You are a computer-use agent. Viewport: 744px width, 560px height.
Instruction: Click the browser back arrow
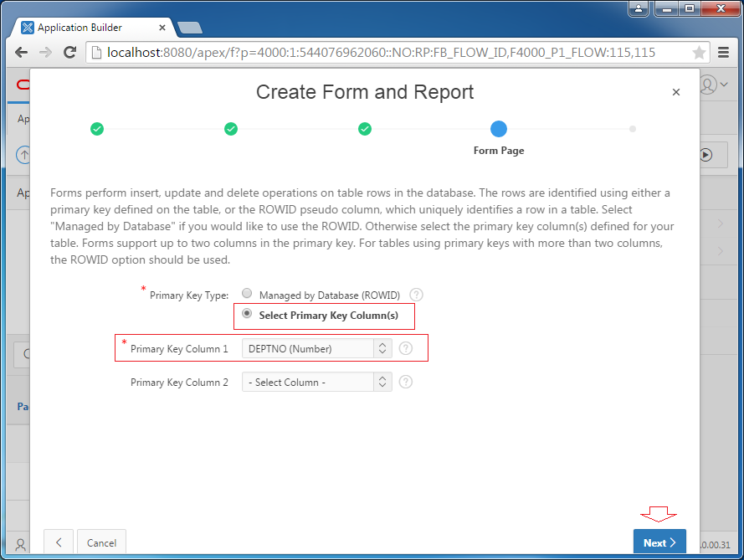(22, 52)
